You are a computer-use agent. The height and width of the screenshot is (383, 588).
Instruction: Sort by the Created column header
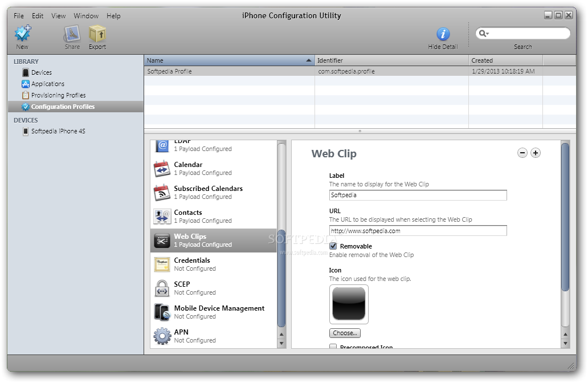[x=505, y=60]
